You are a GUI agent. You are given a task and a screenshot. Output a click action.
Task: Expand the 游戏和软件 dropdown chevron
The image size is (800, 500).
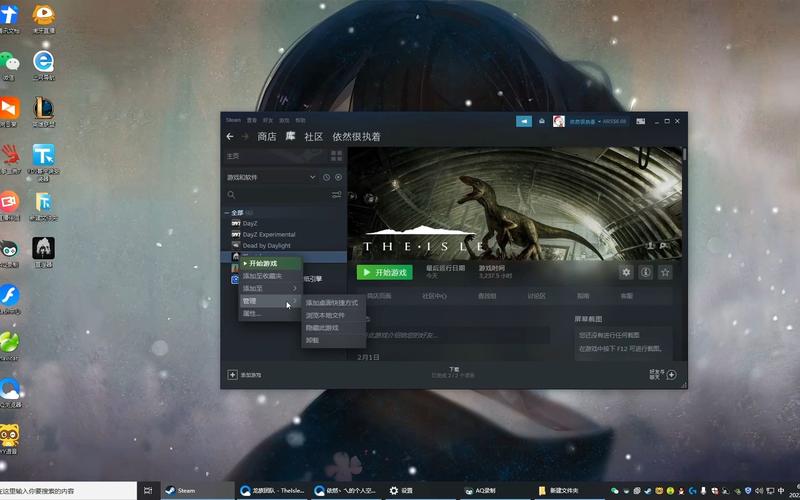313,177
